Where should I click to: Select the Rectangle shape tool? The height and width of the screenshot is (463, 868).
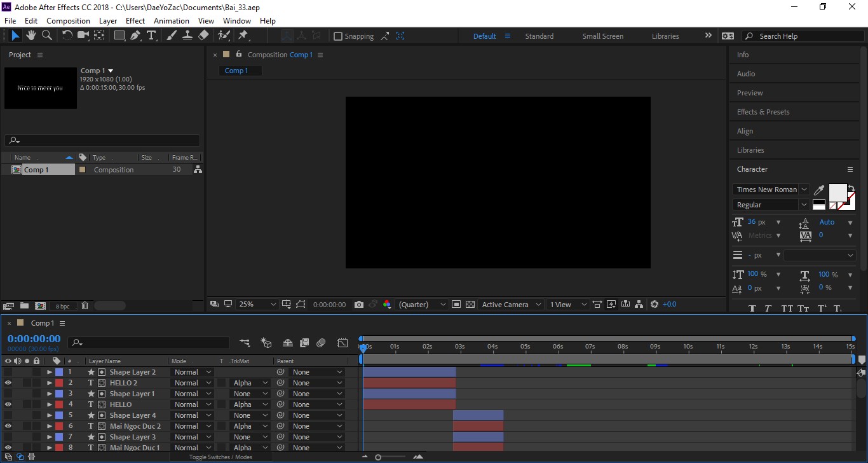[x=119, y=36]
